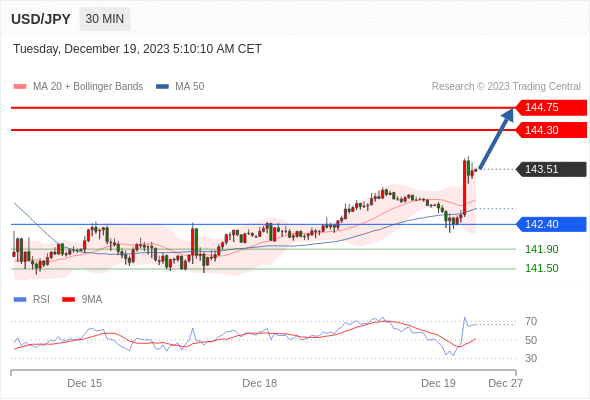The height and width of the screenshot is (400, 590).
Task: Click the Dec 27 date axis label
Action: [505, 383]
